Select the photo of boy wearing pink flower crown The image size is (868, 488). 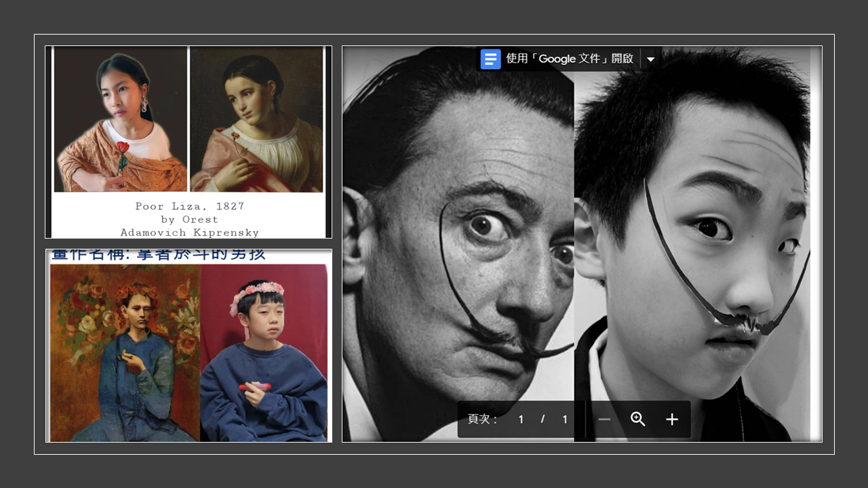click(x=263, y=352)
